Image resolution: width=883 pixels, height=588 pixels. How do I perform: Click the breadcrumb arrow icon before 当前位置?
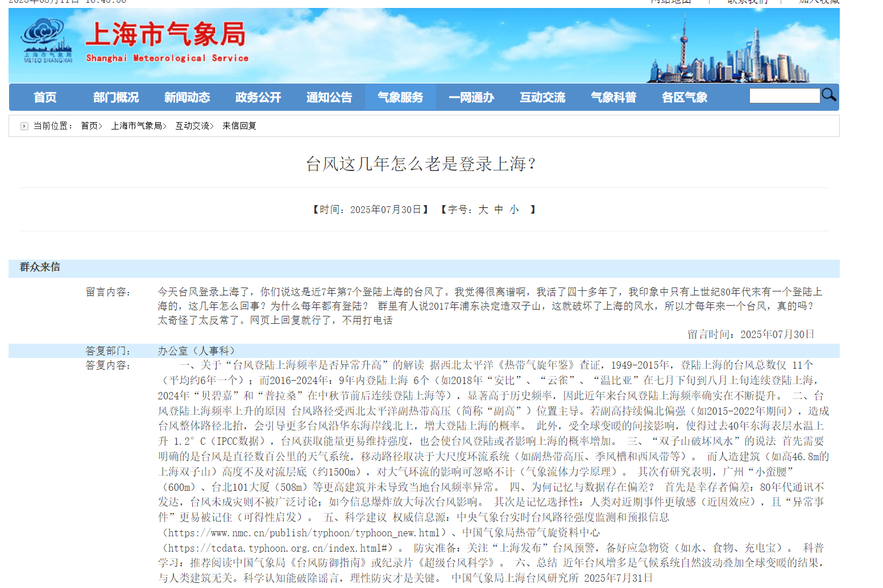click(x=24, y=126)
